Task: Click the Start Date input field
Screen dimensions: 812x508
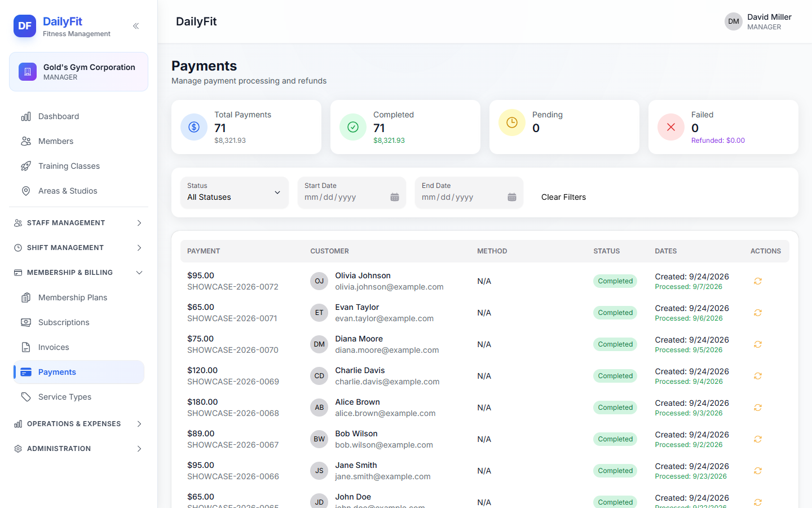Action: point(352,192)
